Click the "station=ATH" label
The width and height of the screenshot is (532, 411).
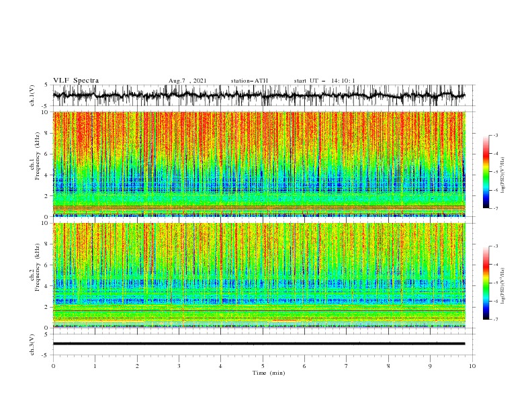(x=249, y=81)
